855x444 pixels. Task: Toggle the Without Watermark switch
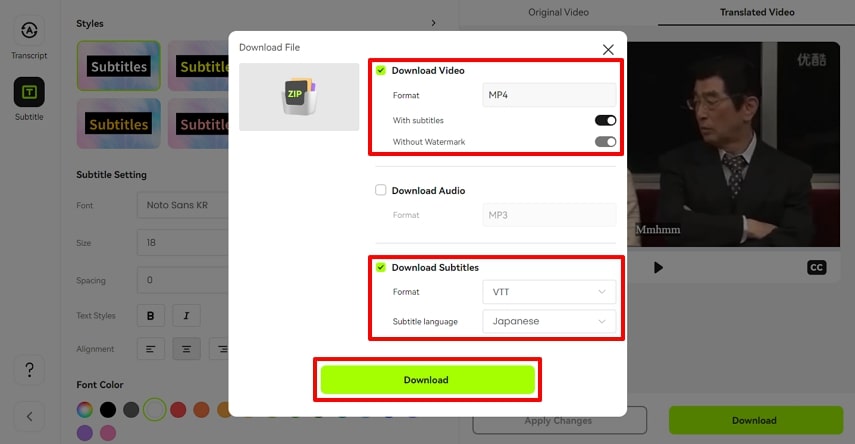click(605, 142)
